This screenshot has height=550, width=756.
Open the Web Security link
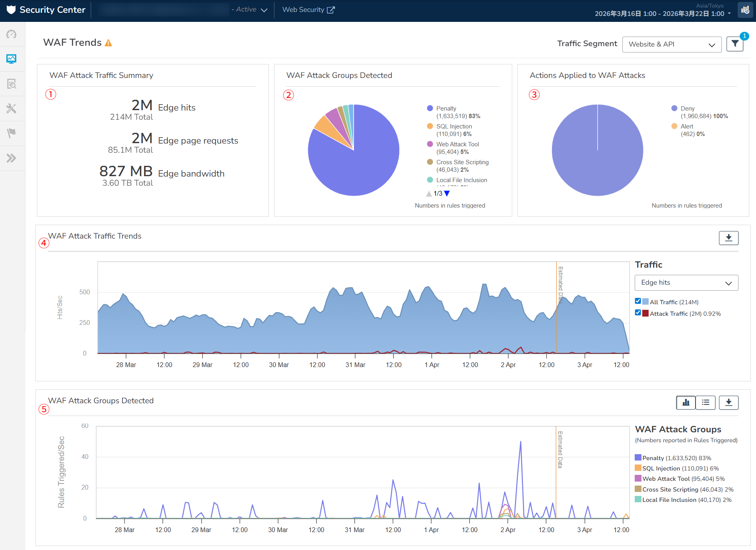point(308,10)
